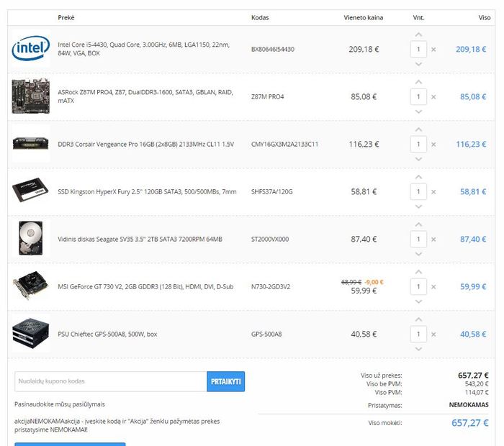Open the Intel logo product thumbnail
504x446 pixels.
pos(31,48)
